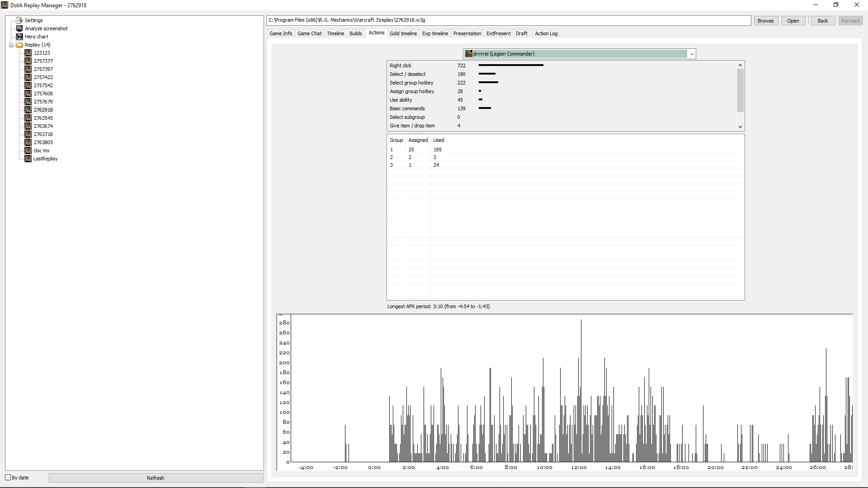This screenshot has height=488, width=868.
Task: Click the replay icon beside 2763805
Action: point(28,142)
